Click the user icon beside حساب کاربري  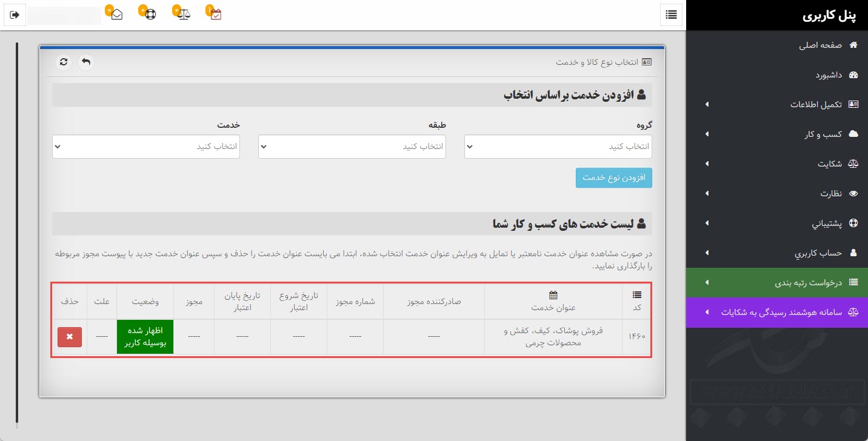[854, 253]
